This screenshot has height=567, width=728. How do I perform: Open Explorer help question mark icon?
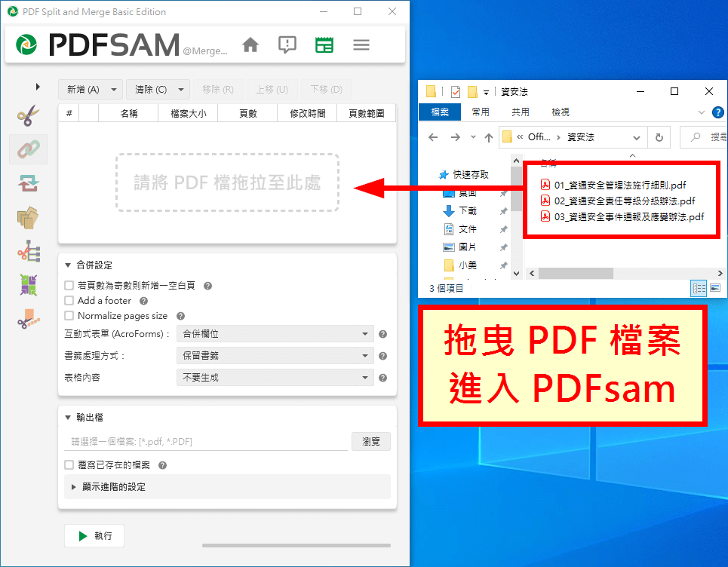717,112
